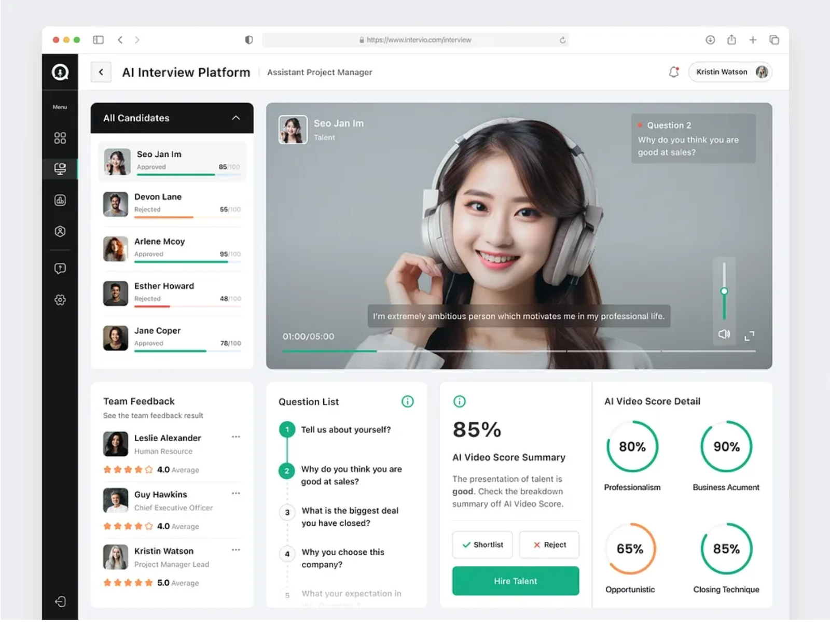Viewport: 830px width, 644px height.
Task: Click the Hire Talent button
Action: tap(515, 581)
